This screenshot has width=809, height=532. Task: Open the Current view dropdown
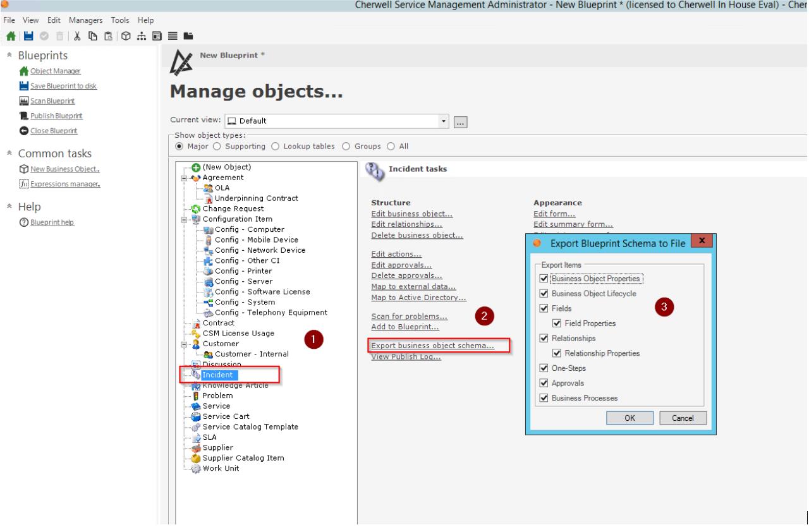[444, 121]
